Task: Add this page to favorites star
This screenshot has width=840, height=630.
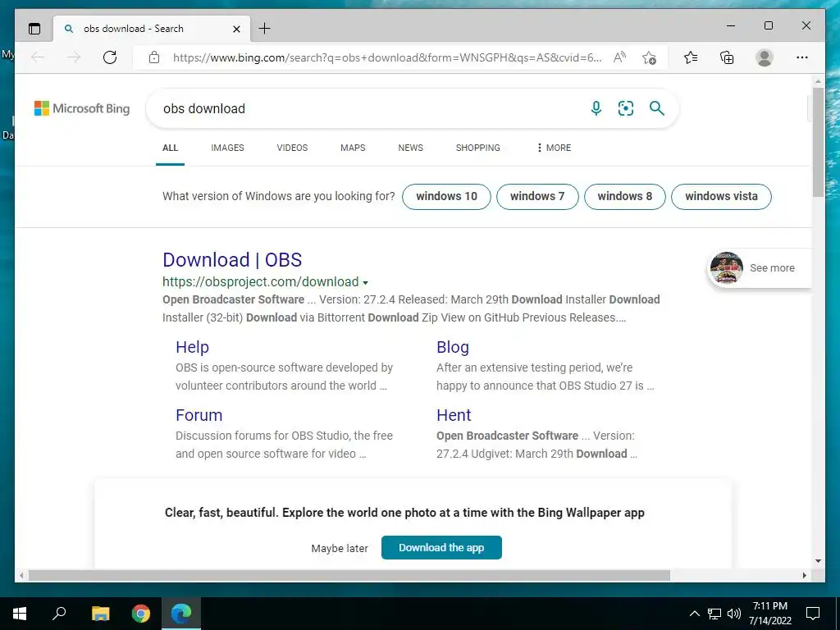Action: point(650,58)
